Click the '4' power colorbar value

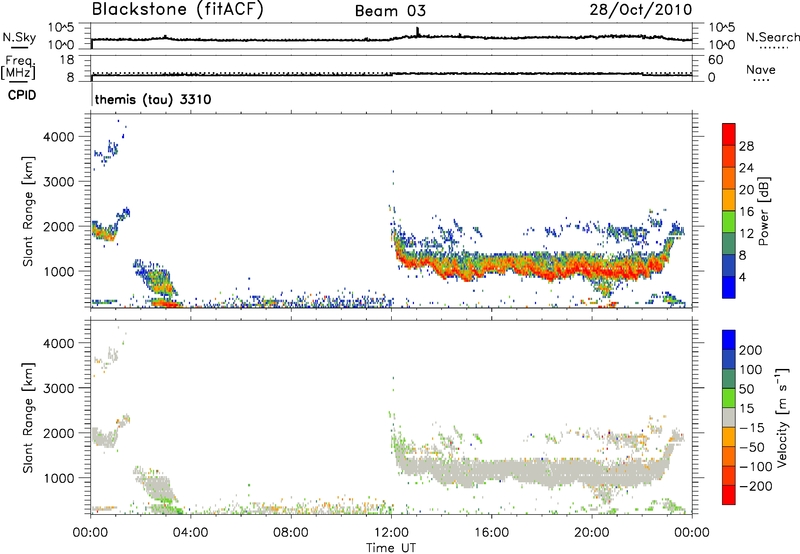click(742, 277)
